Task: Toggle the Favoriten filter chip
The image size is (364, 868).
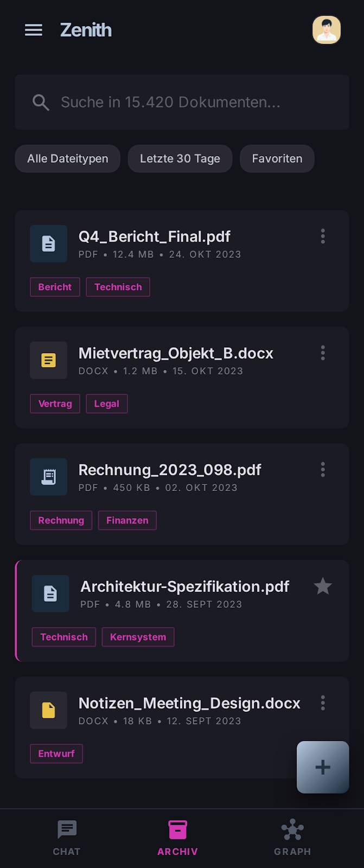Action: [277, 158]
